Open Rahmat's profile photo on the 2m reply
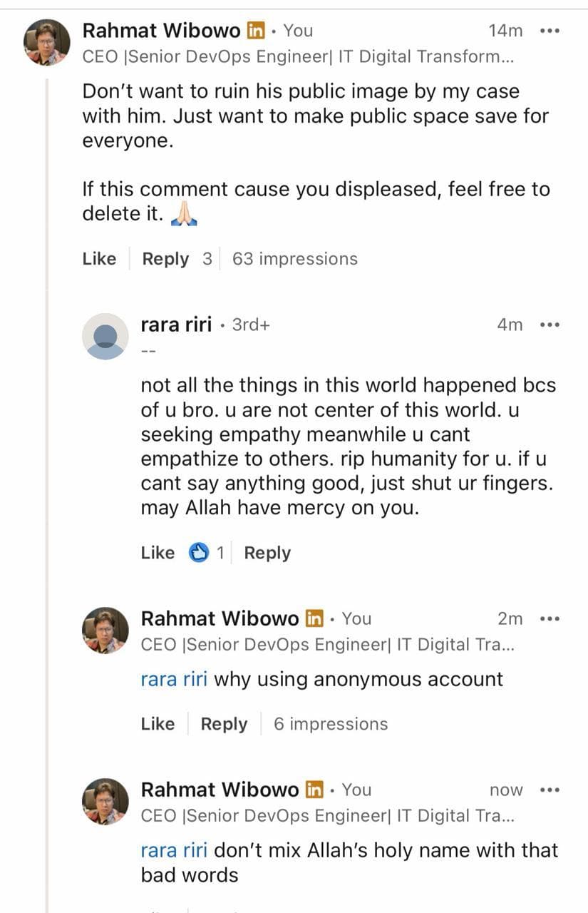588x913 pixels. tap(105, 630)
